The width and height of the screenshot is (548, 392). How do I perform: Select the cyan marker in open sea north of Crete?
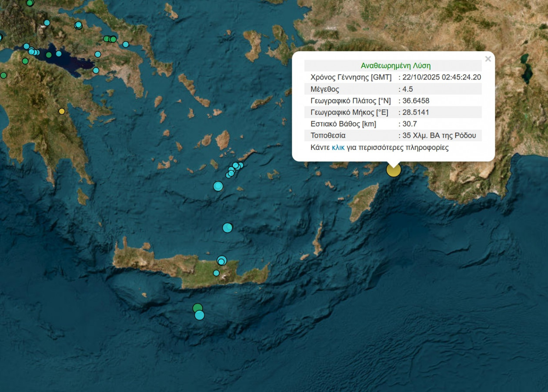click(227, 228)
